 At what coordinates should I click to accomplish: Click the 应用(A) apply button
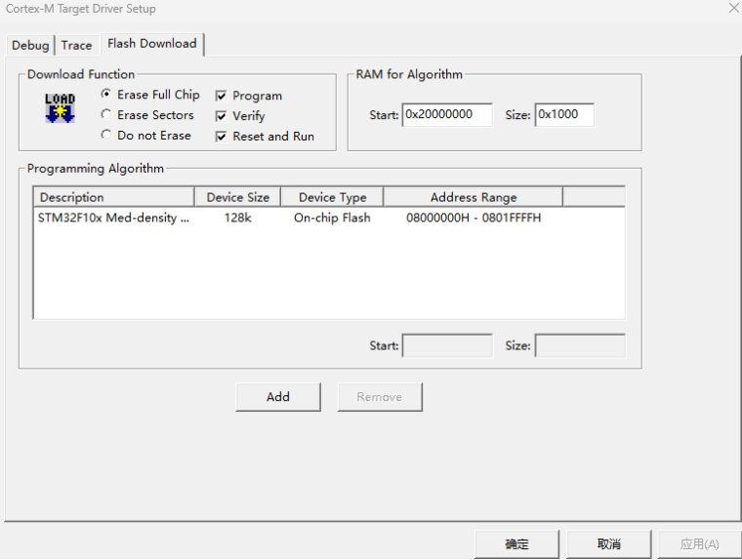point(699,544)
